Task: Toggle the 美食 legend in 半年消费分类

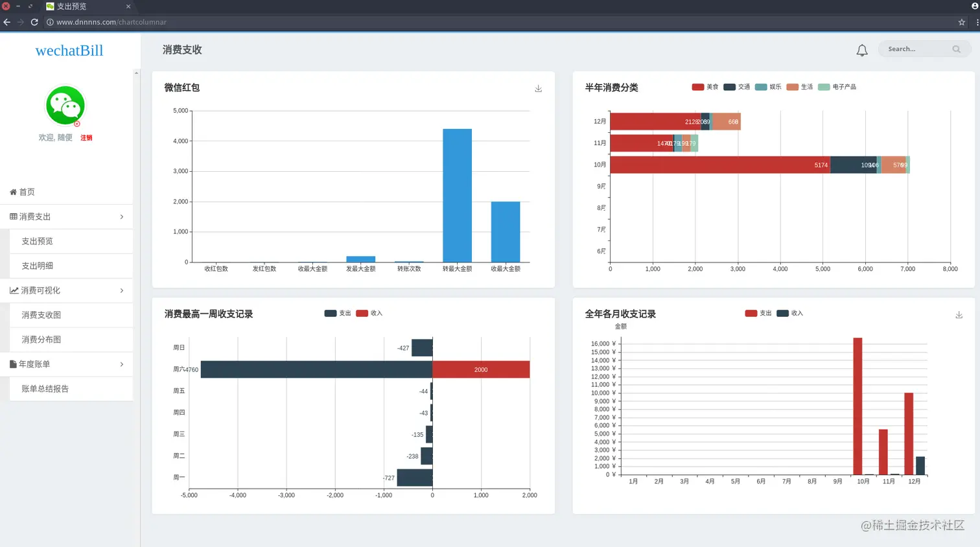Action: point(705,87)
